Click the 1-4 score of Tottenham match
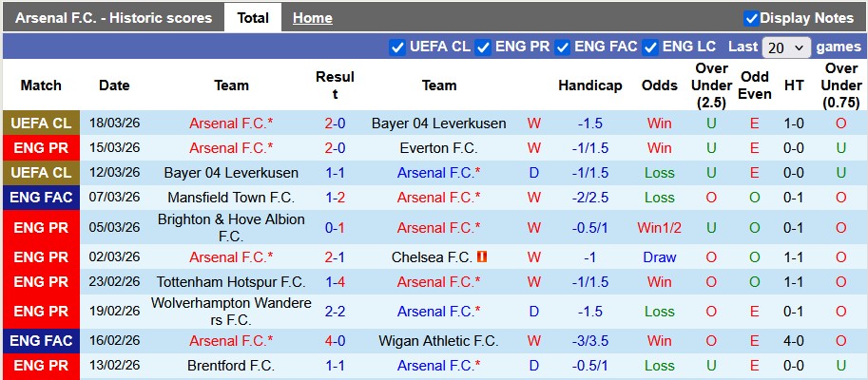The width and height of the screenshot is (868, 380). pos(335,282)
